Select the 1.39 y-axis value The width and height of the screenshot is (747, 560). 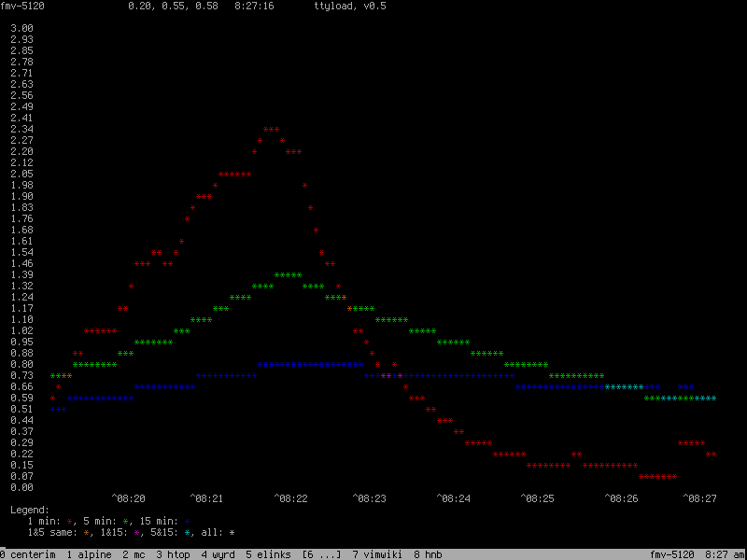point(21,274)
